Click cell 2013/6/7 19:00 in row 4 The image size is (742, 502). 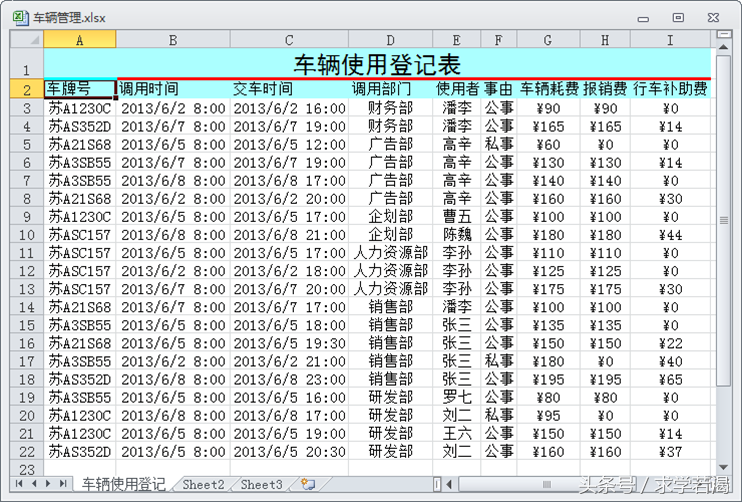289,126
